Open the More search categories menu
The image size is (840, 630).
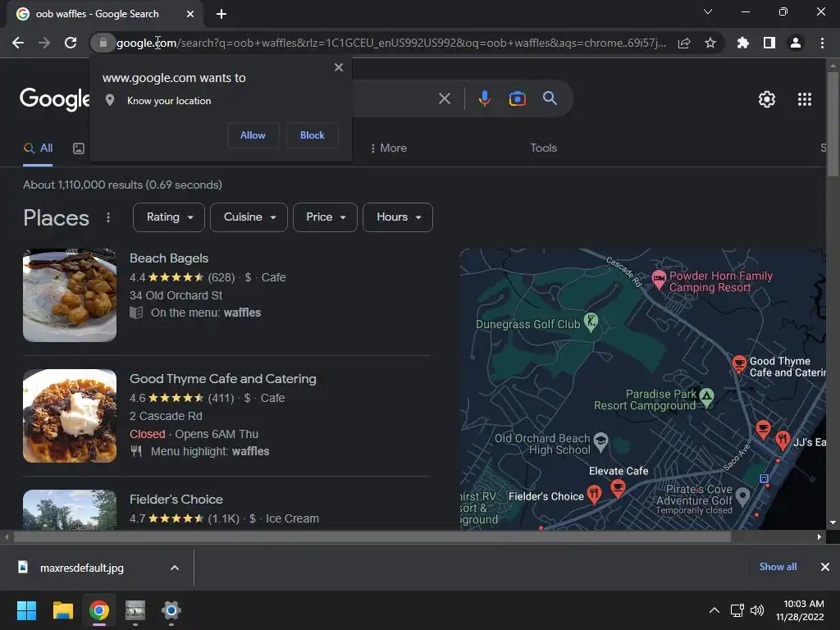pyautogui.click(x=388, y=148)
